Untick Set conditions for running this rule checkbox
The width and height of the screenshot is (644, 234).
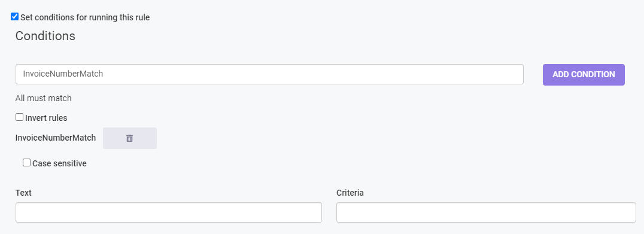coord(15,17)
